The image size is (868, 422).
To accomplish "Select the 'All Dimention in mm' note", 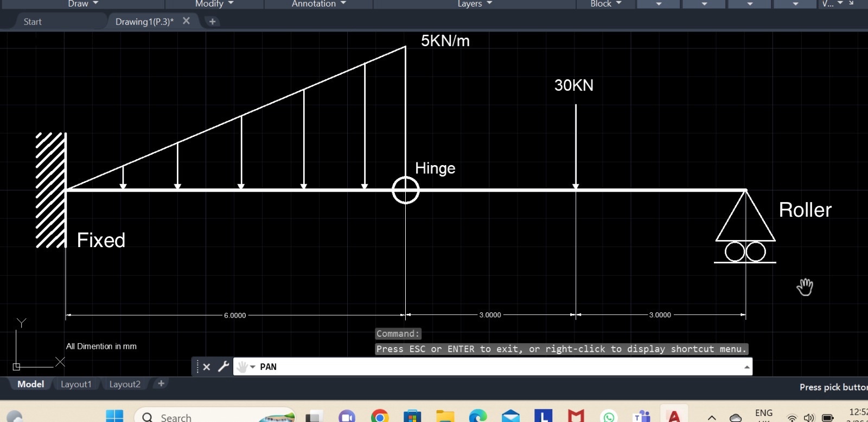I will (x=101, y=347).
